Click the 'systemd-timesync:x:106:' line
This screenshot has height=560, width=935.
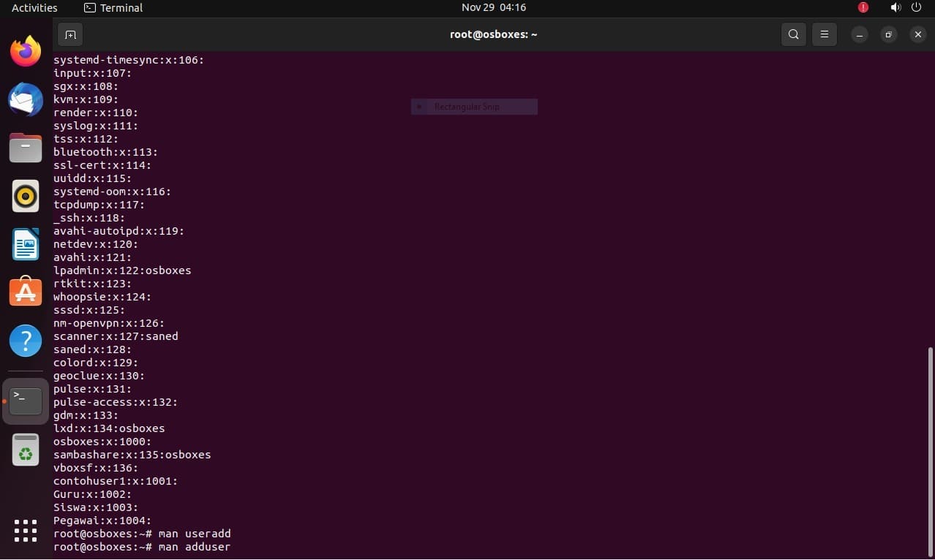(129, 60)
